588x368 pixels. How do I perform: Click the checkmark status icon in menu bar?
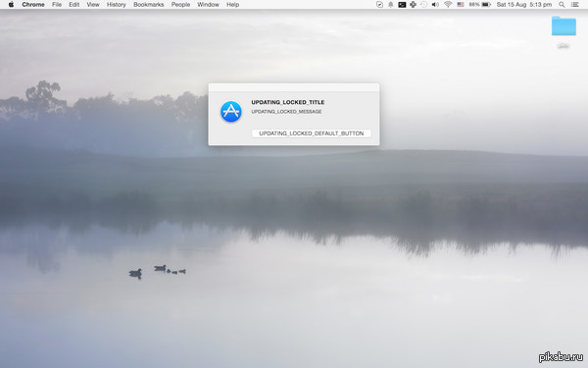pos(379,5)
